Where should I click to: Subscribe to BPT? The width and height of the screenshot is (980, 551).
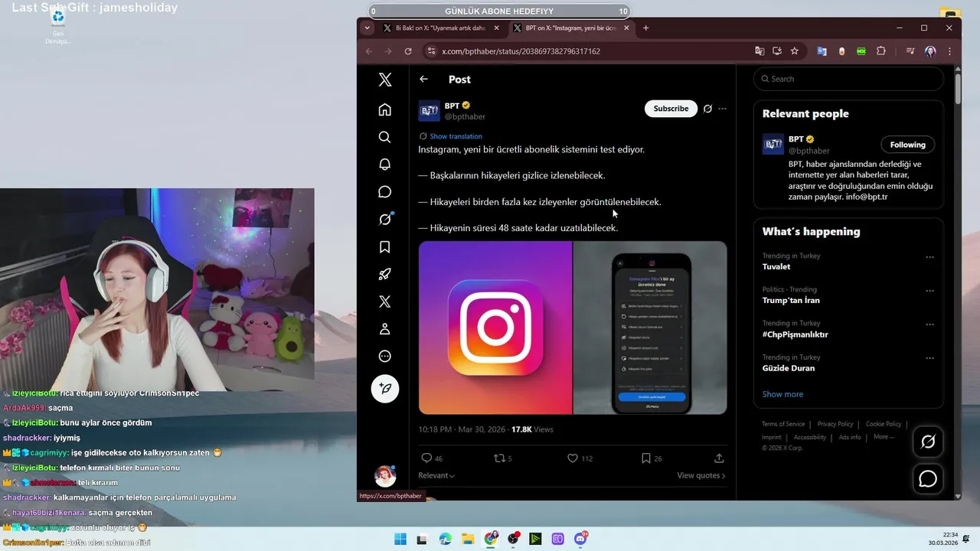[x=671, y=109]
